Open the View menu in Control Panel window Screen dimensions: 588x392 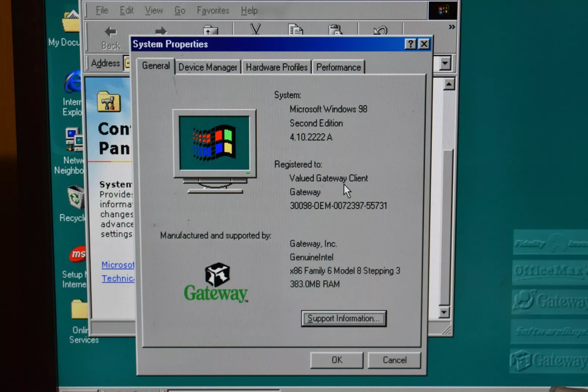click(154, 10)
